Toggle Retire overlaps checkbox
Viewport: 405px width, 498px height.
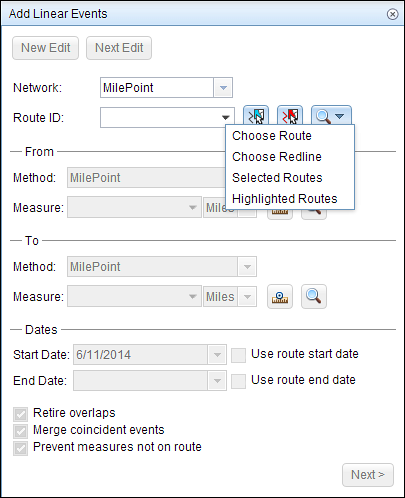click(20, 414)
